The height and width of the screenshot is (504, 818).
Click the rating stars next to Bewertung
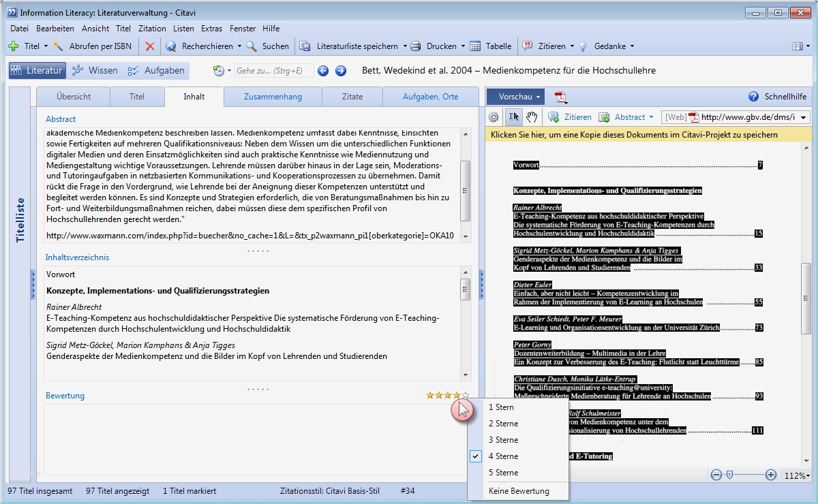(x=448, y=395)
